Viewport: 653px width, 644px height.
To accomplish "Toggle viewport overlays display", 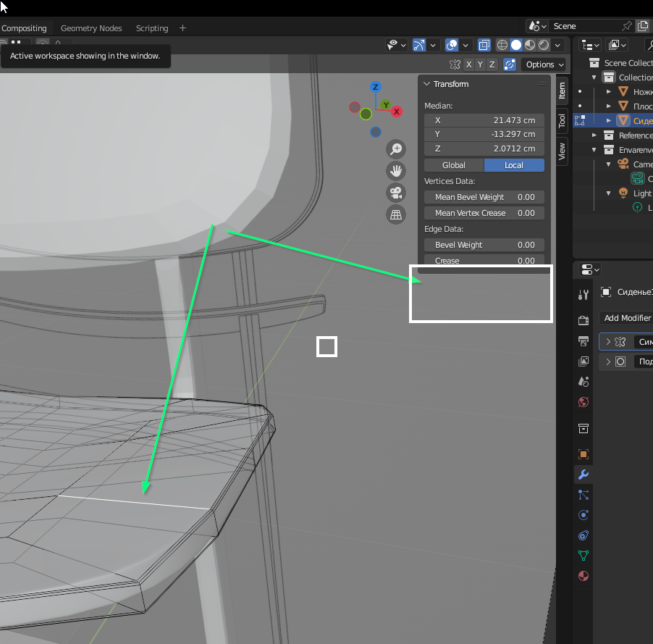I will pos(452,45).
